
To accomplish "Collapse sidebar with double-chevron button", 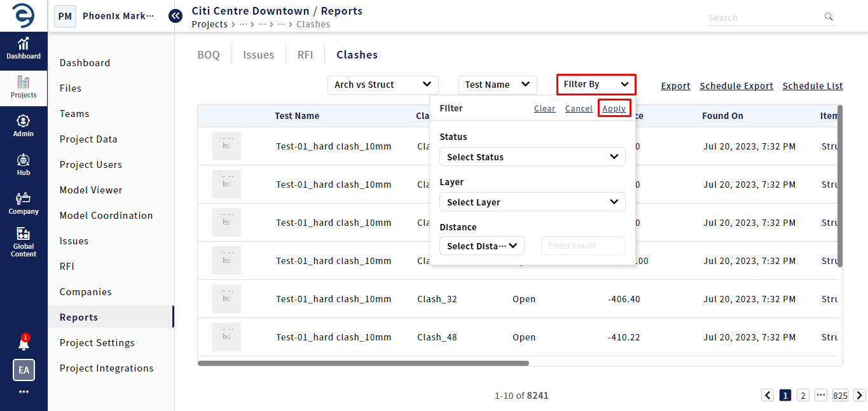I will [x=176, y=16].
